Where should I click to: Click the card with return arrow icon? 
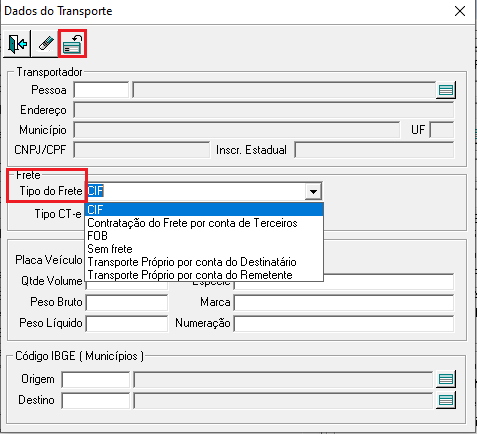tap(72, 44)
